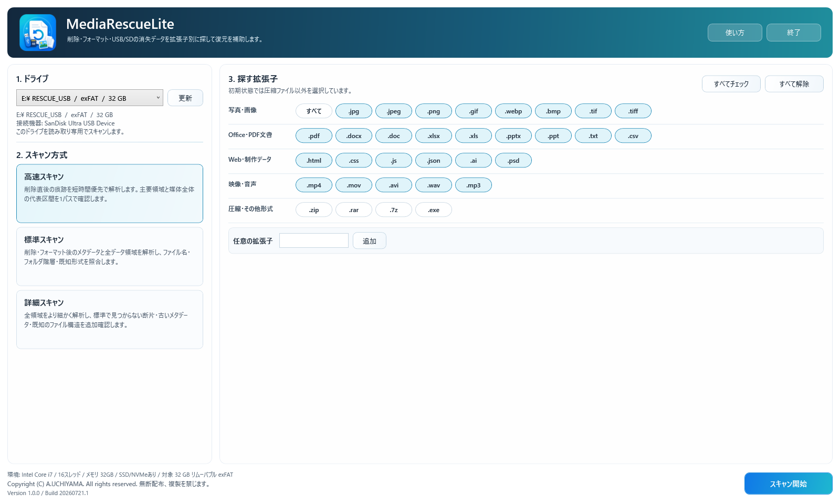The height and width of the screenshot is (504, 840).
Task: Toggle the .gif extension chip
Action: [474, 111]
